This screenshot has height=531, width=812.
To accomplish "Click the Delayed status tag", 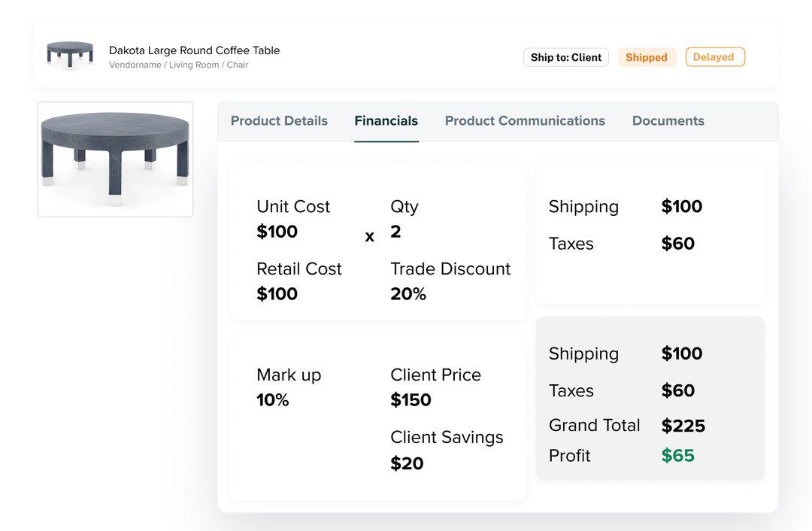I will point(714,57).
